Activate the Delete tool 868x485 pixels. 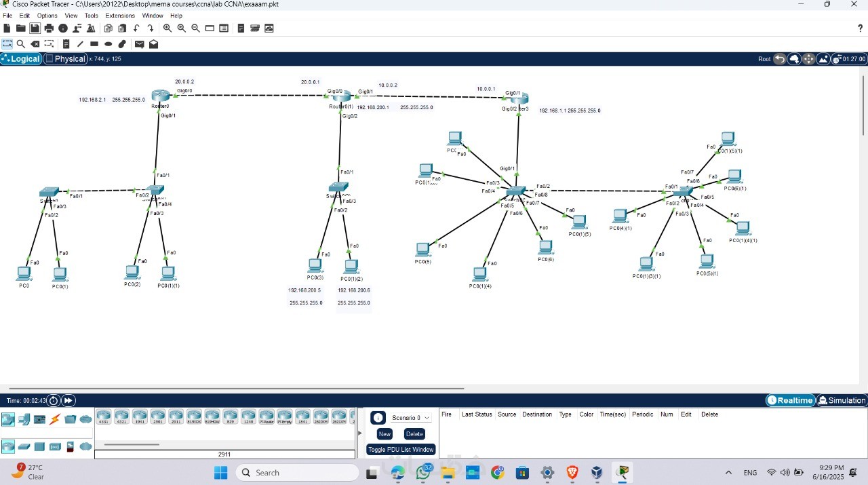35,44
